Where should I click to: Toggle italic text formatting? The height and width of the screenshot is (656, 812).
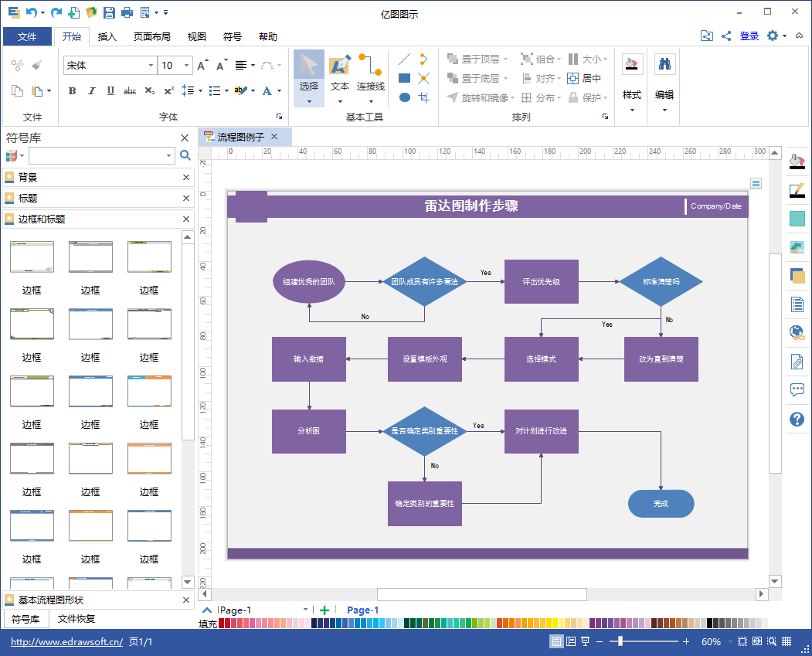[x=92, y=91]
